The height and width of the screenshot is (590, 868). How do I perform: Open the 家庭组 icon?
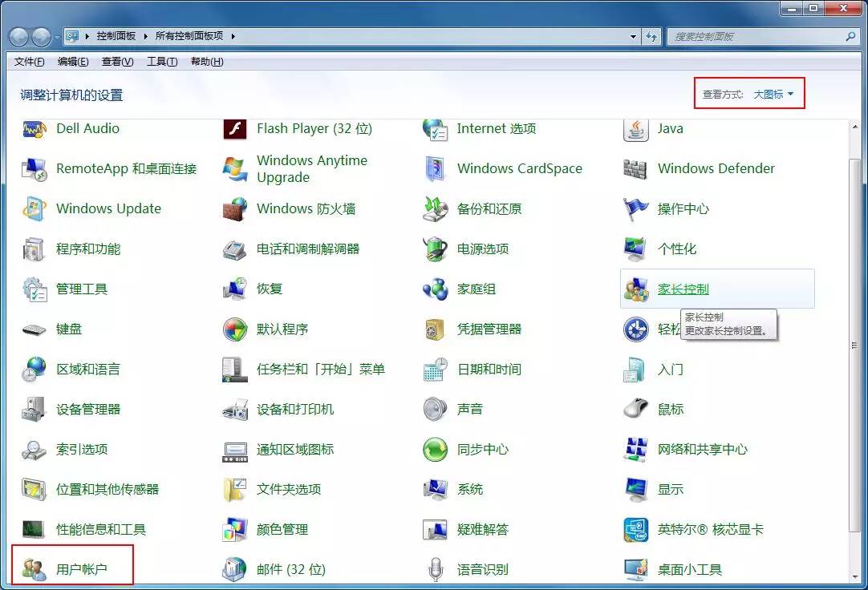tap(435, 289)
